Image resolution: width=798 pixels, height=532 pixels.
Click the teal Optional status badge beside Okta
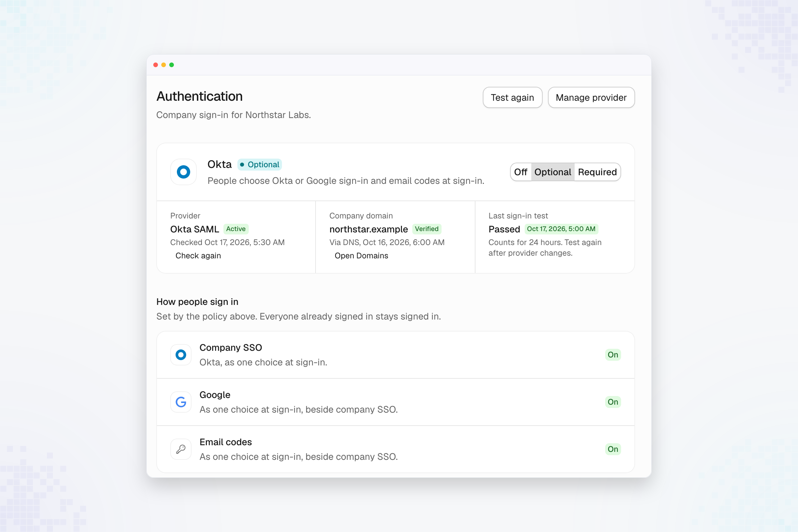(260, 165)
